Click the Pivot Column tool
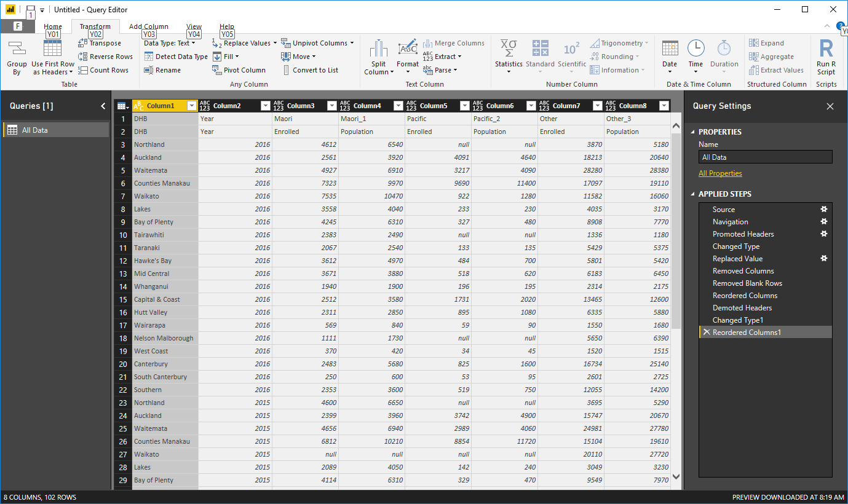 coord(239,70)
